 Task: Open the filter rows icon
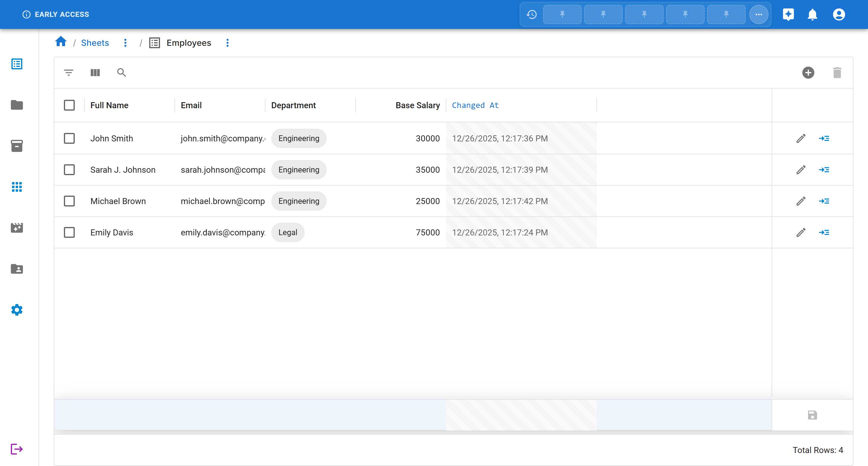click(69, 72)
